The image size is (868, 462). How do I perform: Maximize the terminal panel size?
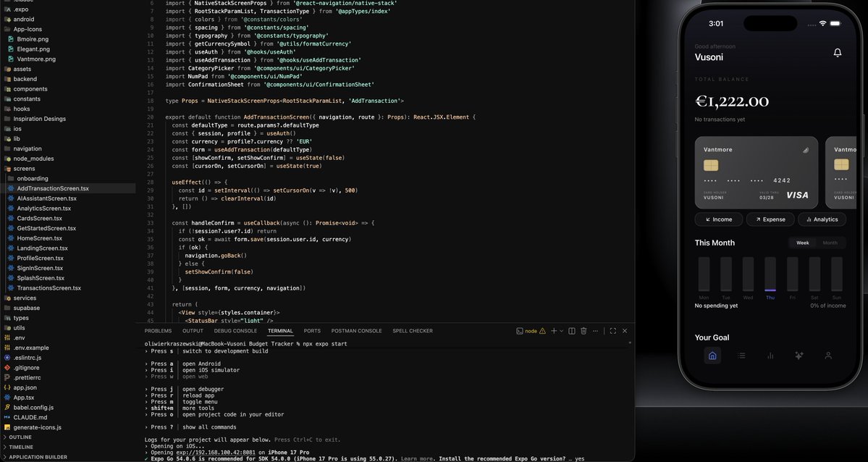612,331
